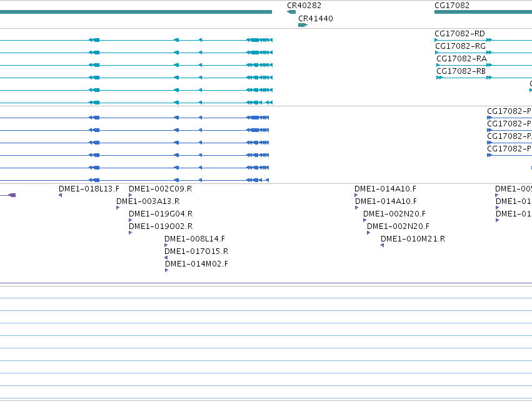
Task: Select the CR41440 gene label
Action: tap(316, 19)
